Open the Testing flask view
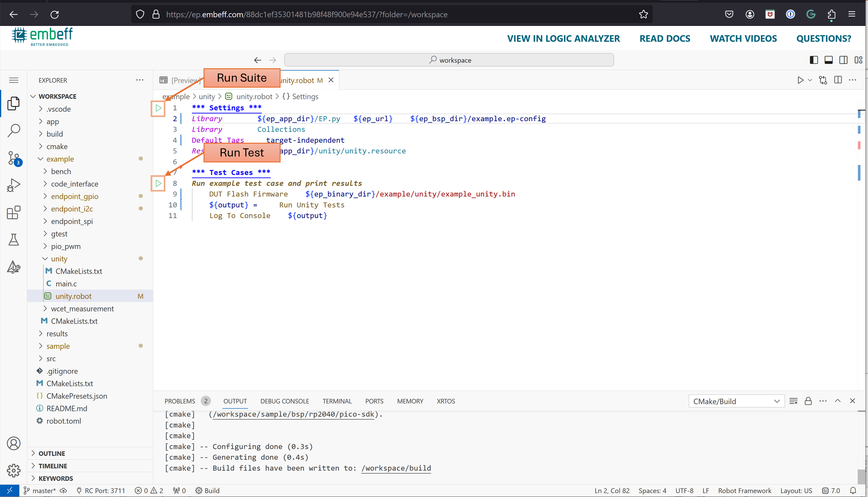868x497 pixels. tap(13, 240)
